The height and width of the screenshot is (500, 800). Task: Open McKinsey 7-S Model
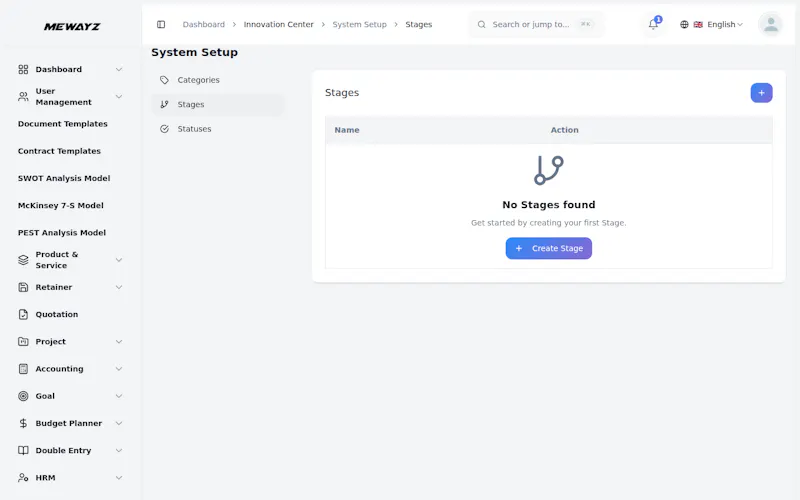[61, 206]
